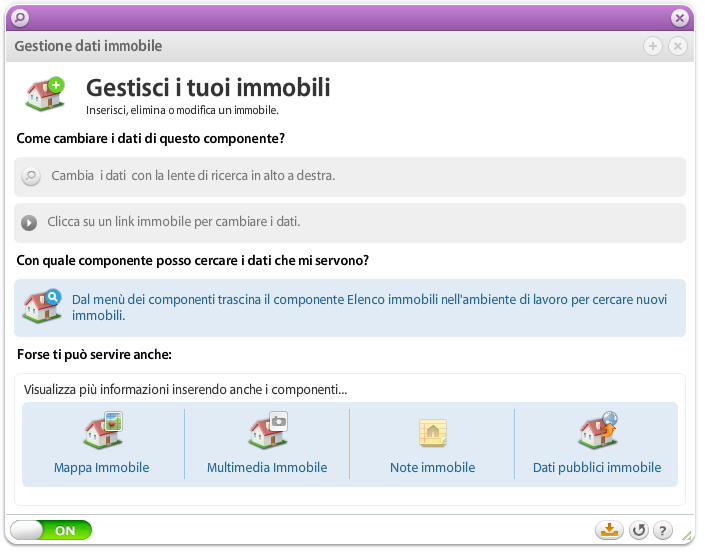Open the Dati pubblici immobile link
This screenshot has height=554, width=705.
[x=597, y=468]
